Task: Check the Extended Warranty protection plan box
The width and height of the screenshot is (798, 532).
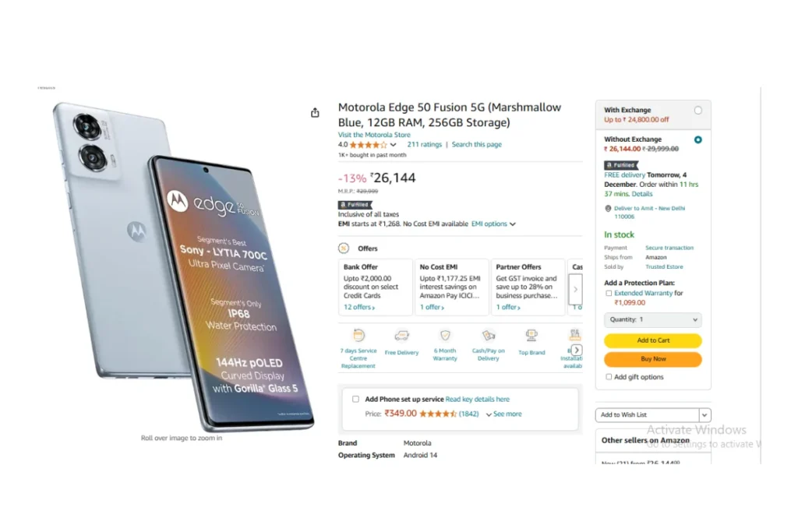Action: pyautogui.click(x=609, y=294)
